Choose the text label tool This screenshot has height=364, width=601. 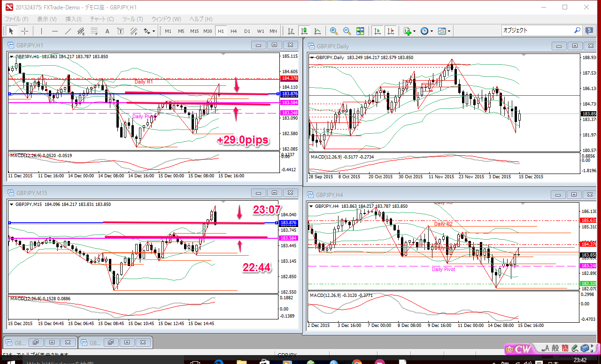107,31
